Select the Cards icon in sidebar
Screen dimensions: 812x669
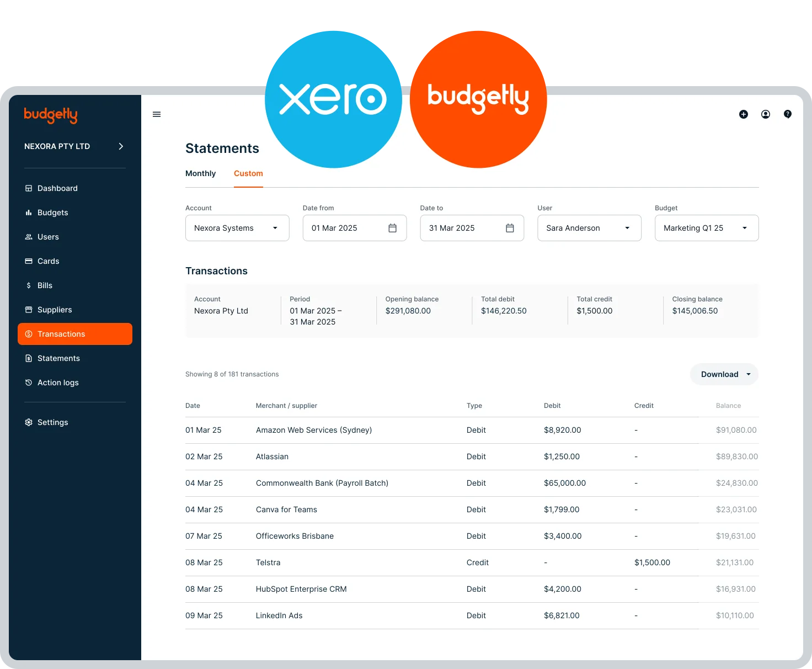coord(28,261)
